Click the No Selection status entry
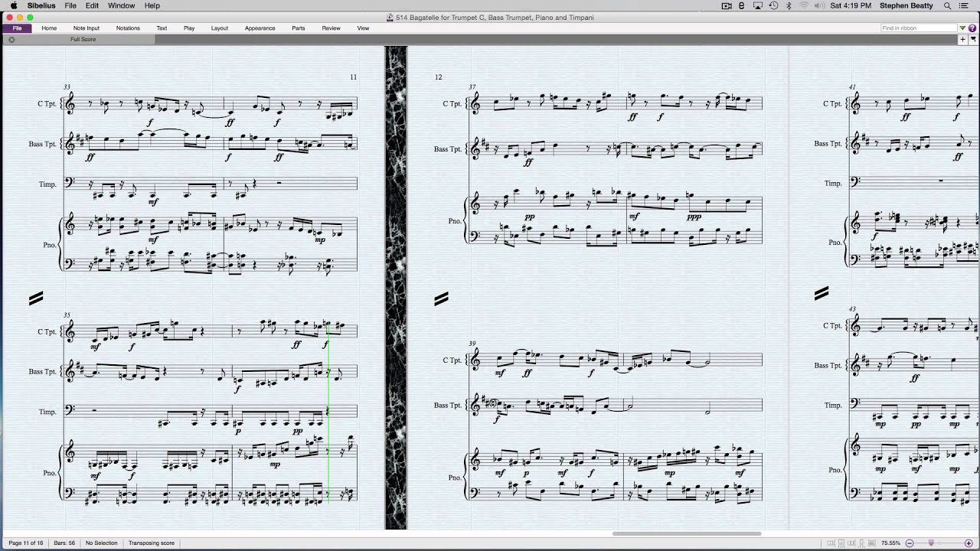980x551 pixels. [101, 543]
